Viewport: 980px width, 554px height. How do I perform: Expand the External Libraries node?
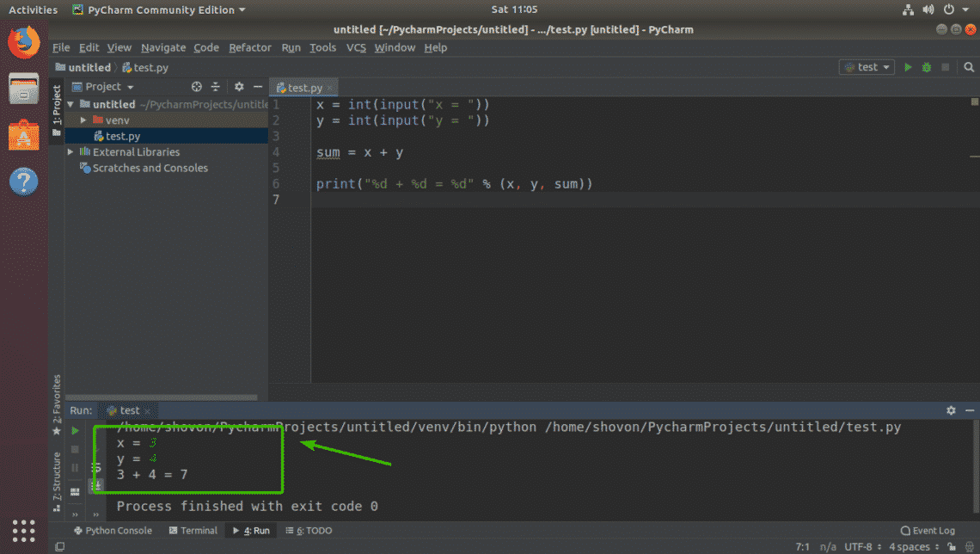pyautogui.click(x=70, y=151)
